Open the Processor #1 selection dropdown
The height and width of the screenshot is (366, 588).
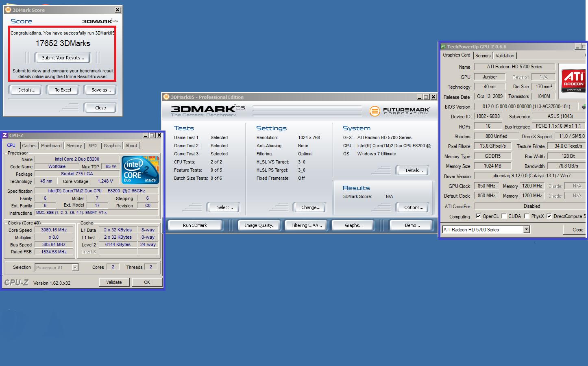click(x=75, y=267)
